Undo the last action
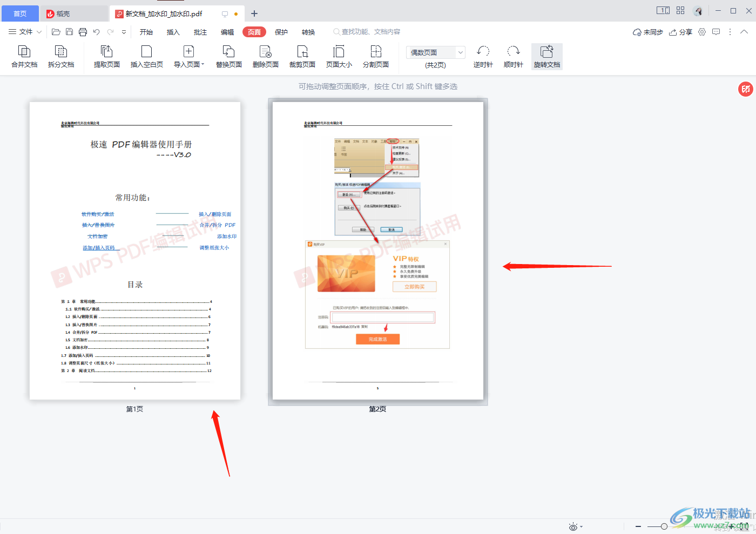The height and width of the screenshot is (534, 756). point(96,32)
